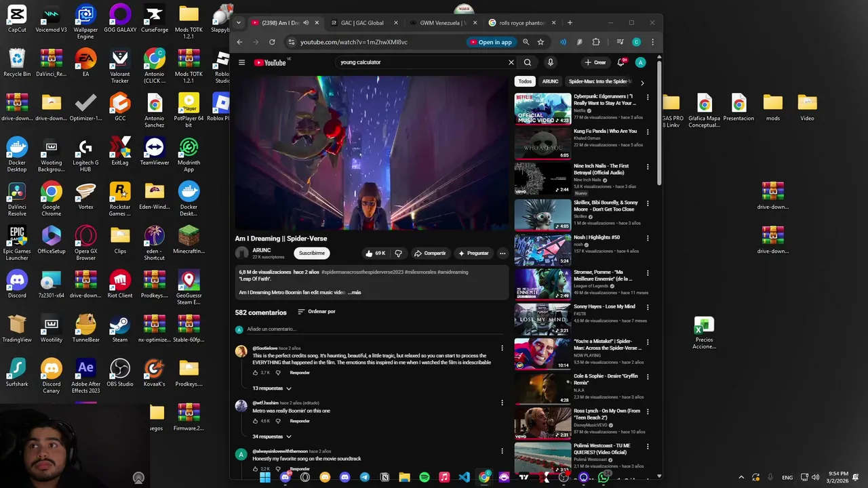
Task: Select the Todos filter chip
Action: tap(526, 81)
